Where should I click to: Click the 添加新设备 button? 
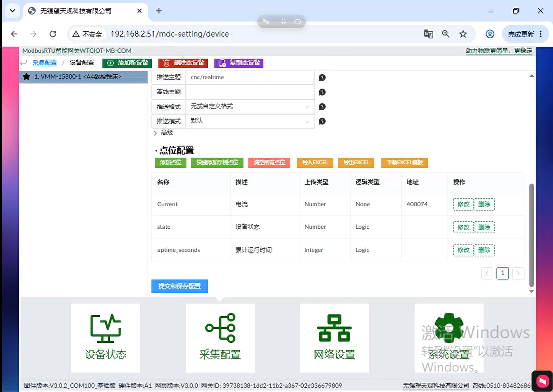point(127,63)
